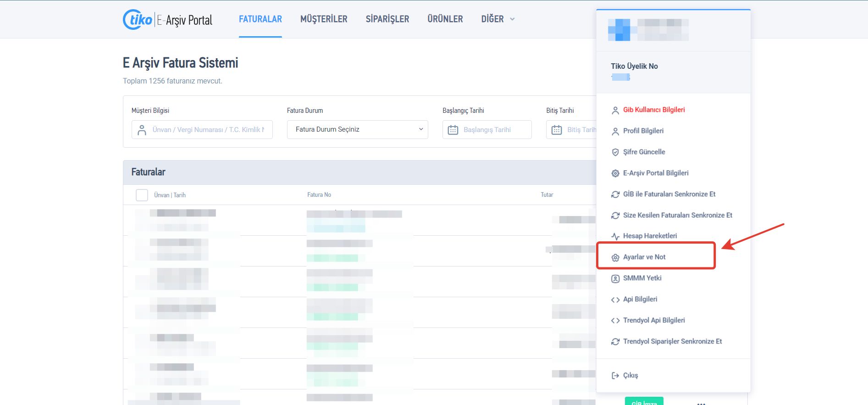Select Profil Bilgileri from the user menu
The height and width of the screenshot is (405, 868).
(643, 131)
